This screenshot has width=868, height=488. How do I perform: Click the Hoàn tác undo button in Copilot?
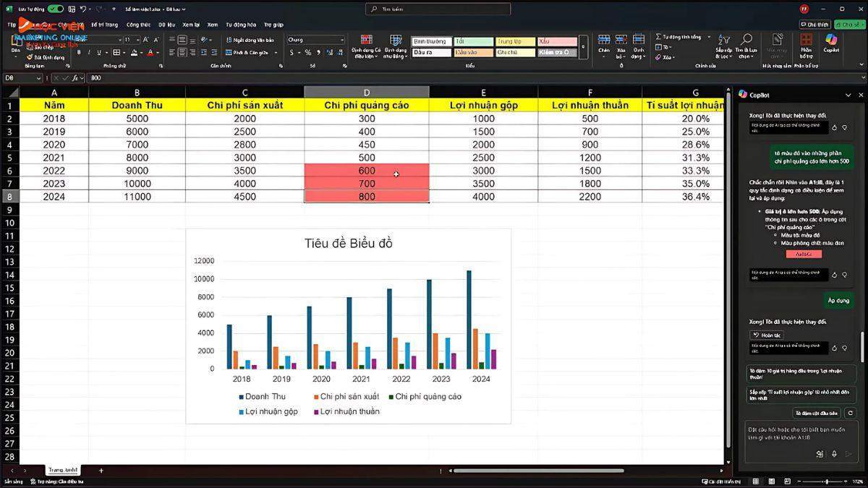click(767, 335)
